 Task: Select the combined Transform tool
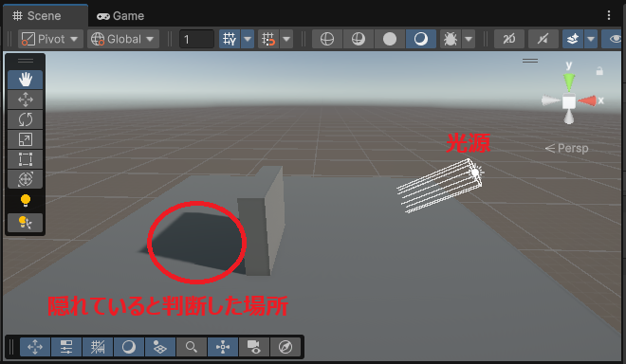[26, 179]
